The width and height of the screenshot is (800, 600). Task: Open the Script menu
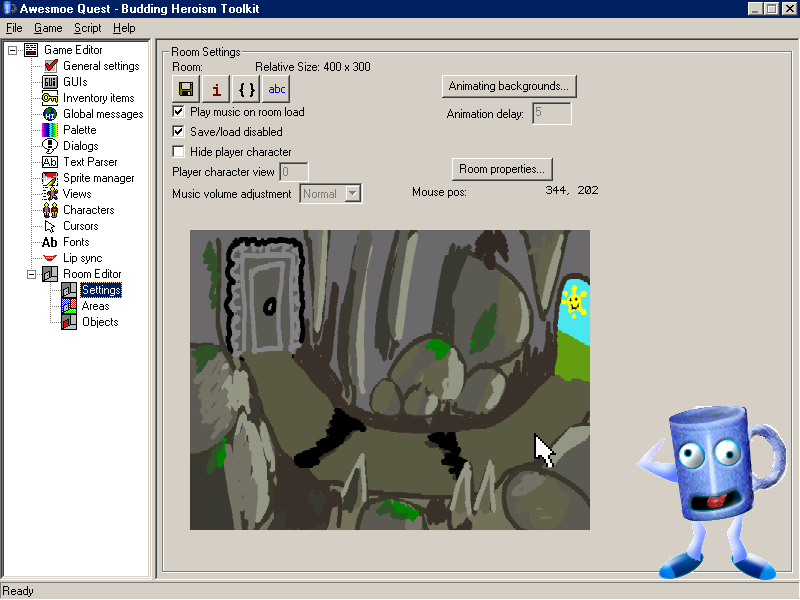pyautogui.click(x=87, y=28)
